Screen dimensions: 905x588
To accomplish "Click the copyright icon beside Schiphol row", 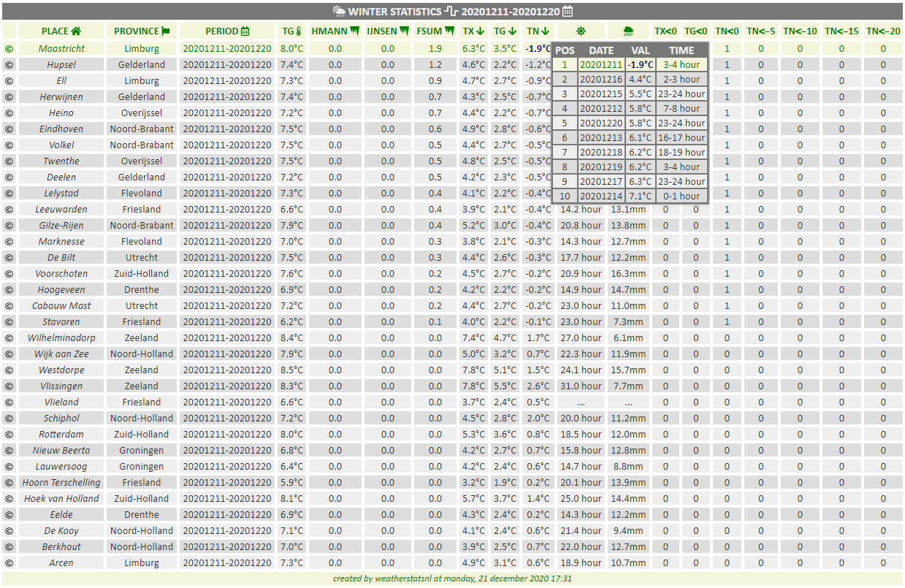I will [9, 419].
